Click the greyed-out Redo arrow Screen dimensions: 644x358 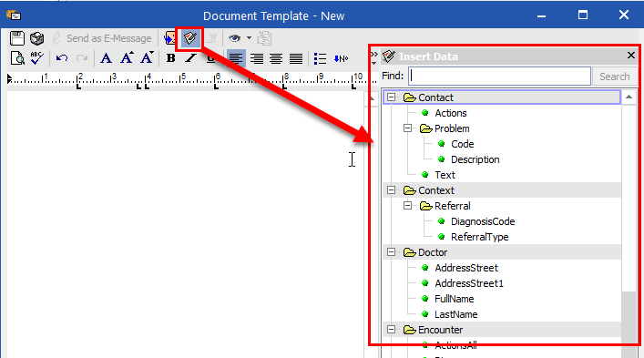pyautogui.click(x=82, y=58)
